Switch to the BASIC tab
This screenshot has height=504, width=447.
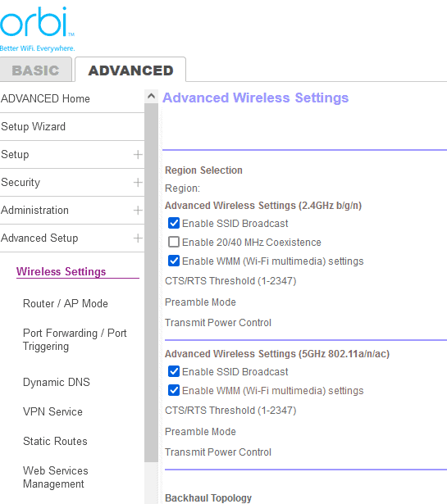(36, 70)
